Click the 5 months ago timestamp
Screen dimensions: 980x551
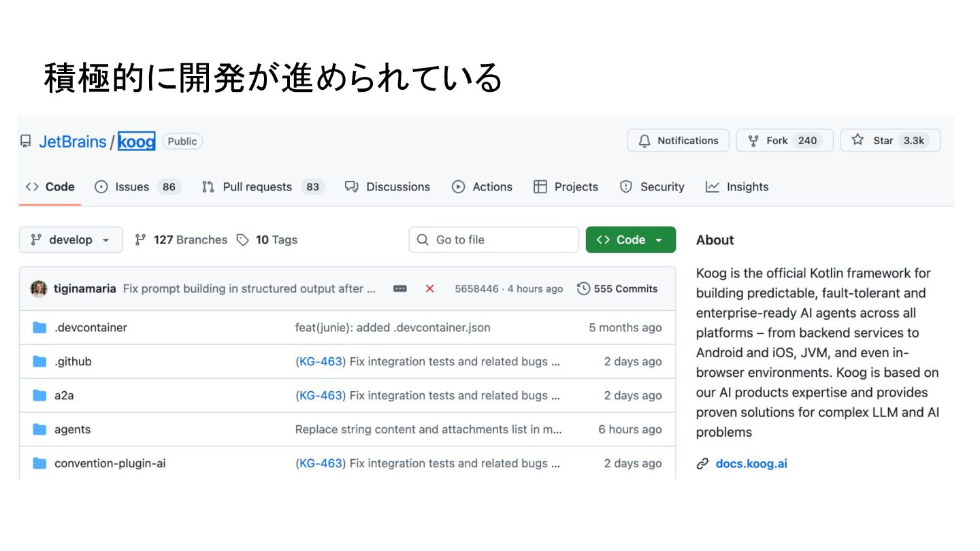(625, 327)
